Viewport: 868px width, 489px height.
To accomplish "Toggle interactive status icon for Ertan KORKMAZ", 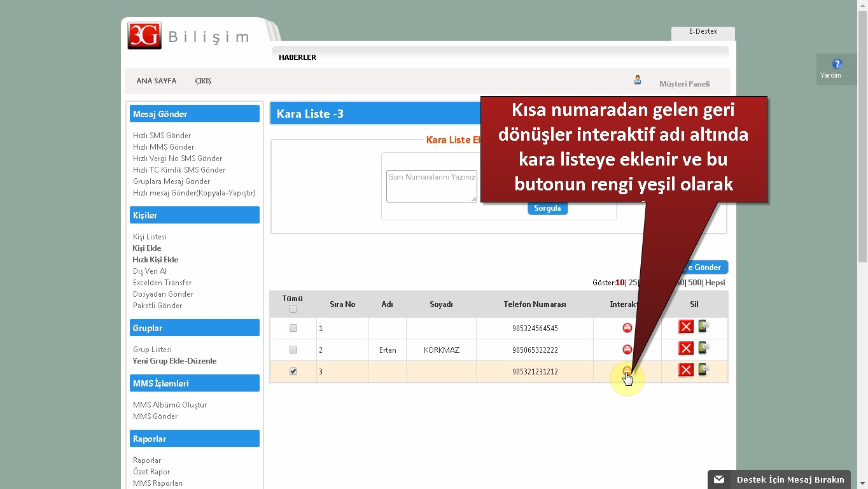I will pos(627,350).
